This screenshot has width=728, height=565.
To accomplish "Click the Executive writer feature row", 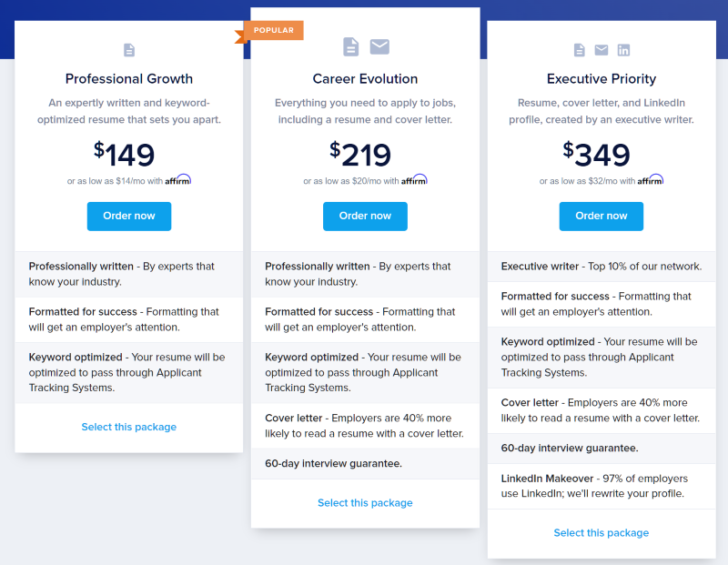I will tap(602, 267).
